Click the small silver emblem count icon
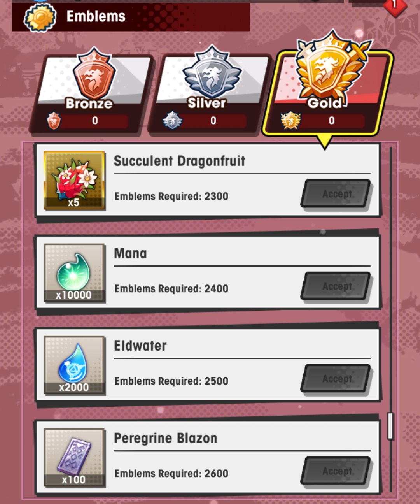The image size is (420, 504). point(172,121)
